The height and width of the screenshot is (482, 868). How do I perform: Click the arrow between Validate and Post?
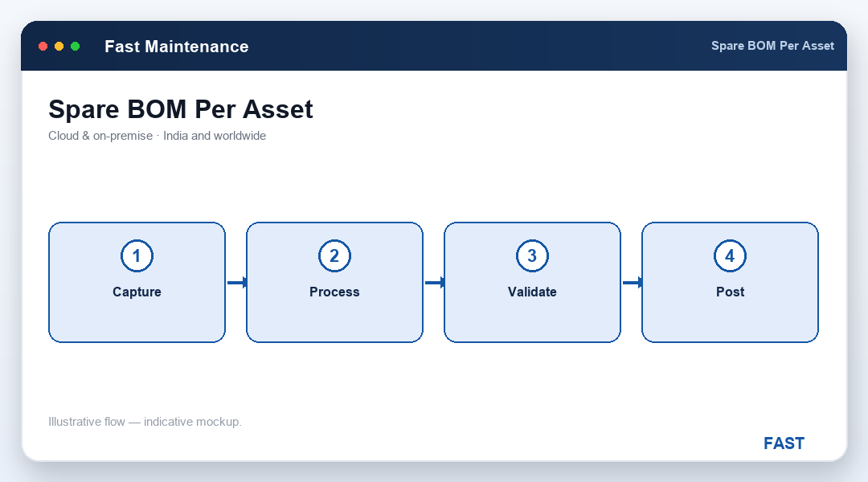(x=632, y=283)
